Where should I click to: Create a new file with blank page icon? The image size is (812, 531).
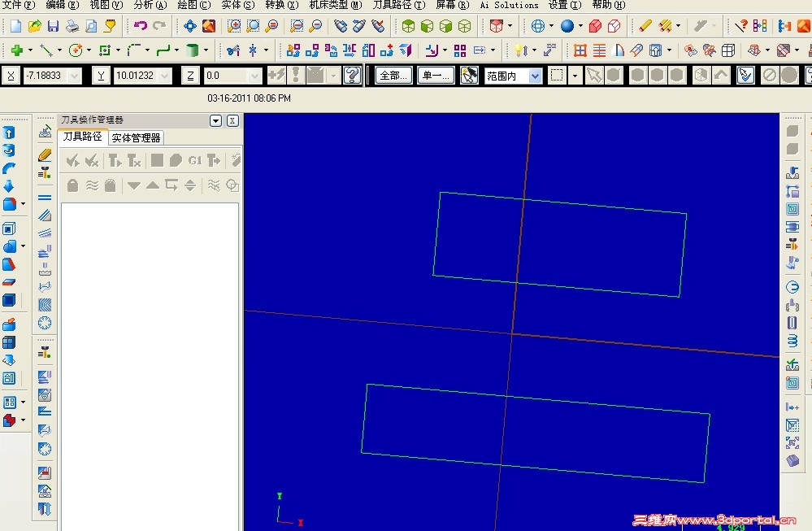tap(15, 25)
